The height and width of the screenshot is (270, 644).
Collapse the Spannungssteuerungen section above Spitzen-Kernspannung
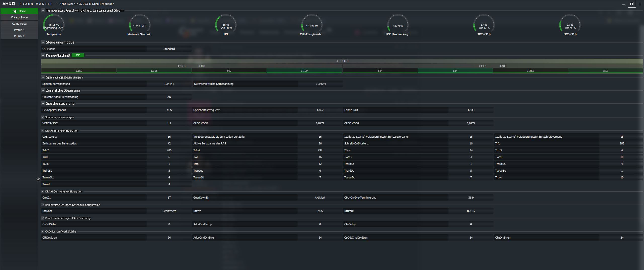(43, 77)
